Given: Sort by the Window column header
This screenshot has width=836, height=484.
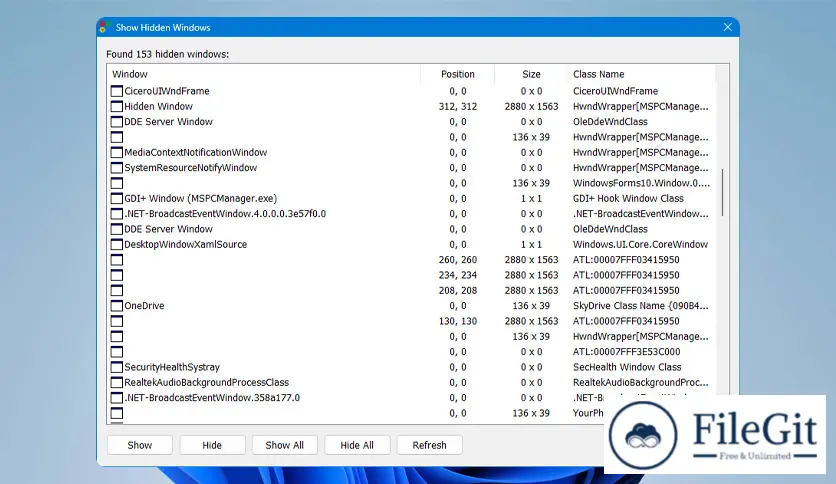Looking at the screenshot, I should coord(264,74).
